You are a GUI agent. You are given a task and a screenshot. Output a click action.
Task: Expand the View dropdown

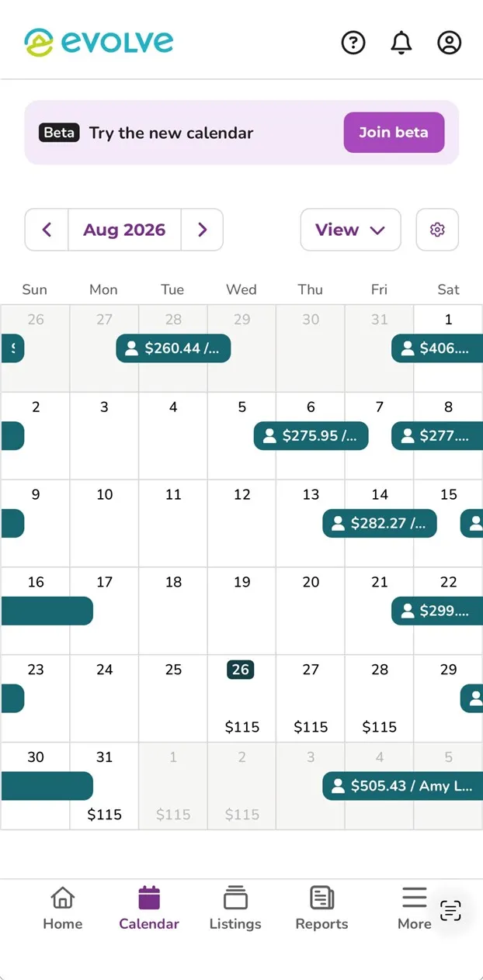351,230
